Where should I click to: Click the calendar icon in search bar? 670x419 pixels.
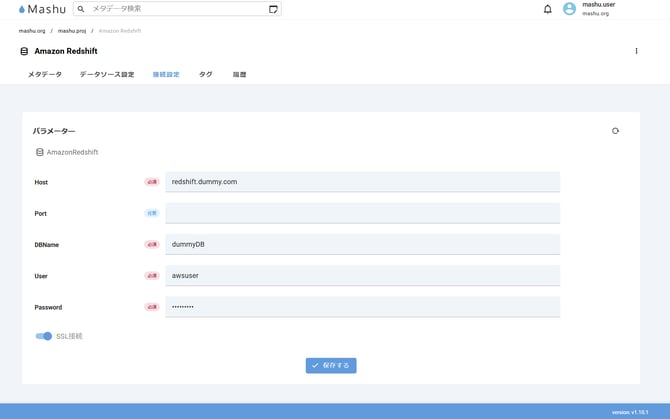[x=273, y=9]
